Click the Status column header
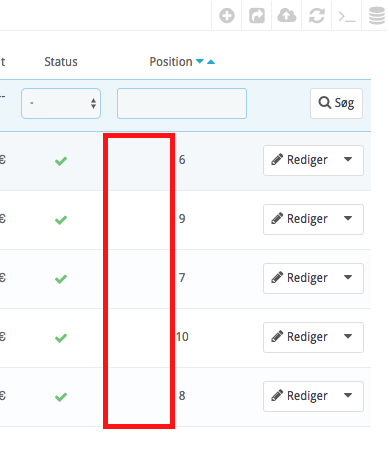389x461 pixels. [x=61, y=62]
